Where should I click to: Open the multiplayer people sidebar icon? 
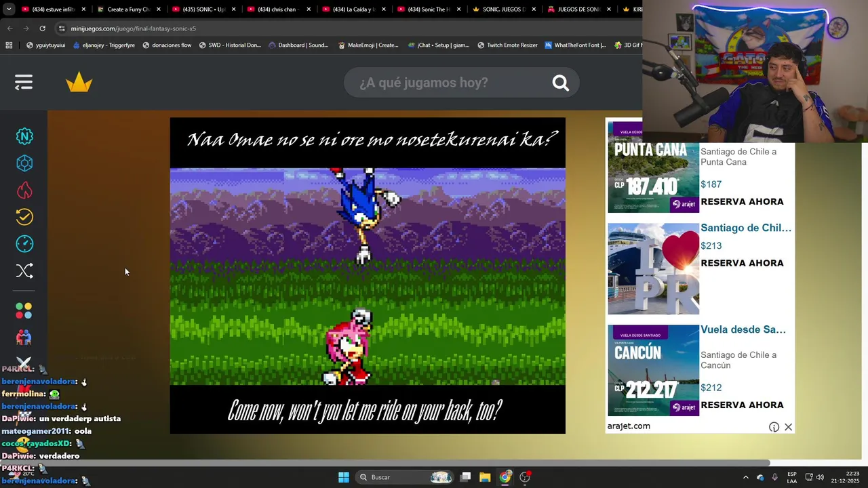[24, 337]
